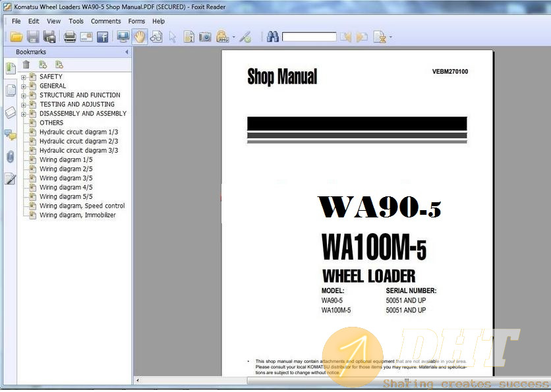
Task: Click the new bookmark icon
Action: pyautogui.click(x=43, y=65)
